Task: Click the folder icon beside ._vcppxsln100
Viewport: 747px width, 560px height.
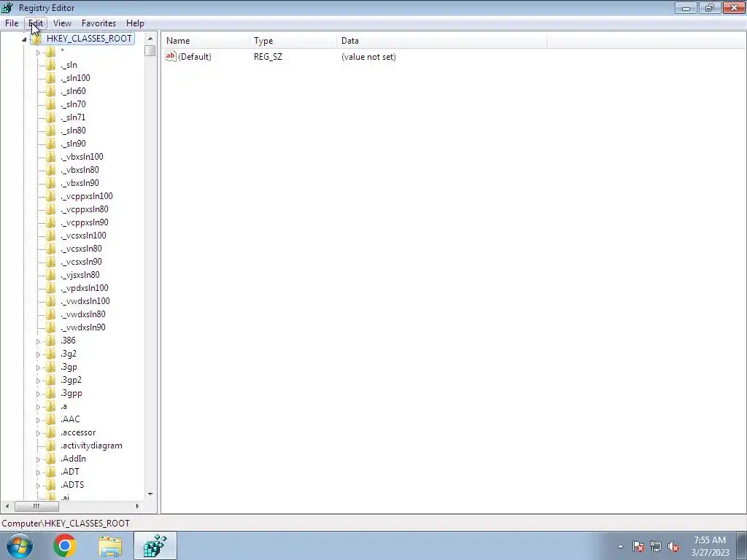Action: [51, 196]
